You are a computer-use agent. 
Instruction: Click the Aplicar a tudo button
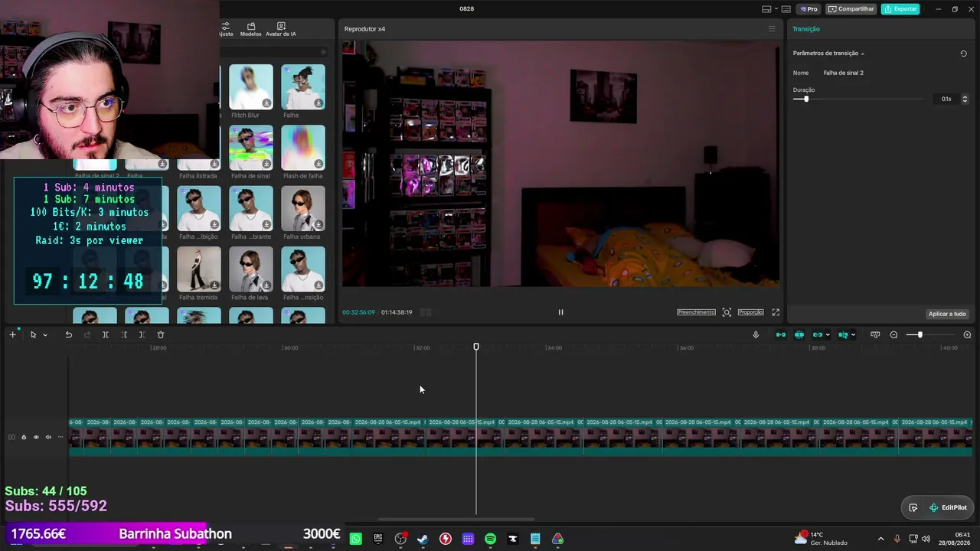point(947,314)
